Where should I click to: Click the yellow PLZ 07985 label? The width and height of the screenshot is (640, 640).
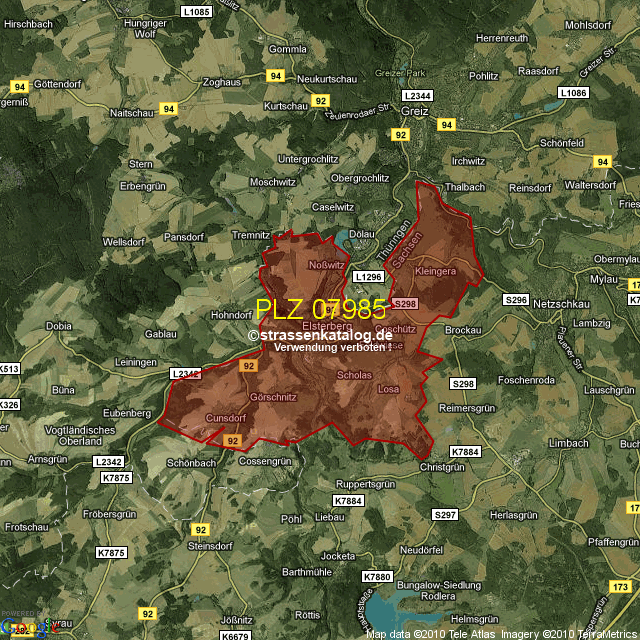click(x=320, y=309)
